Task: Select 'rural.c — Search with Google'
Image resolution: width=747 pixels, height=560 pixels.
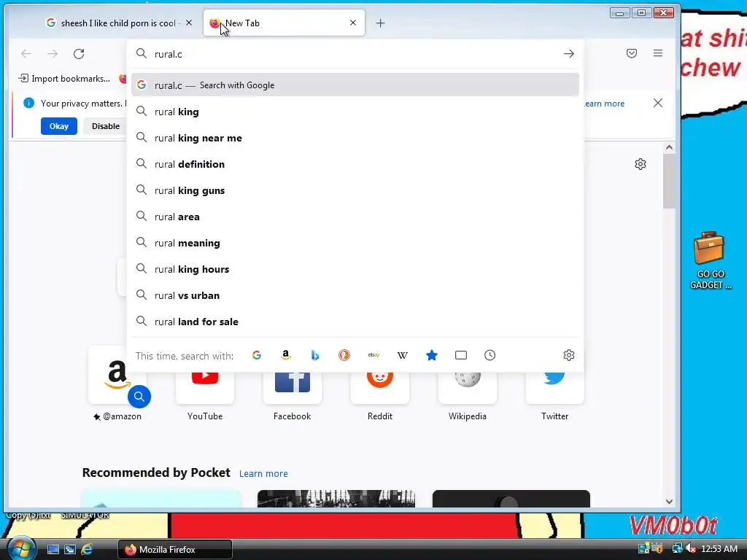Action: tap(355, 85)
